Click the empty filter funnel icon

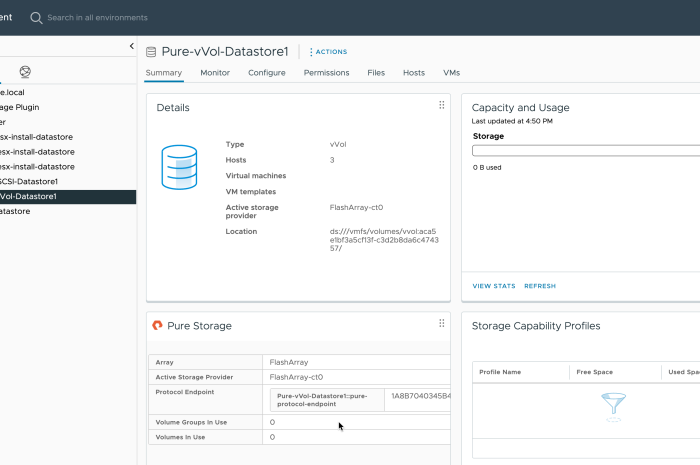(x=612, y=405)
